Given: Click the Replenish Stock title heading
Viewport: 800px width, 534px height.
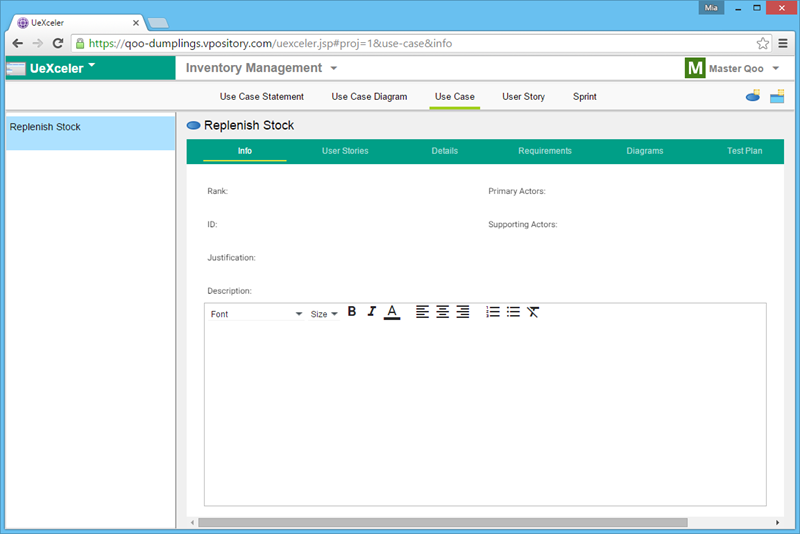Looking at the screenshot, I should pos(249,125).
